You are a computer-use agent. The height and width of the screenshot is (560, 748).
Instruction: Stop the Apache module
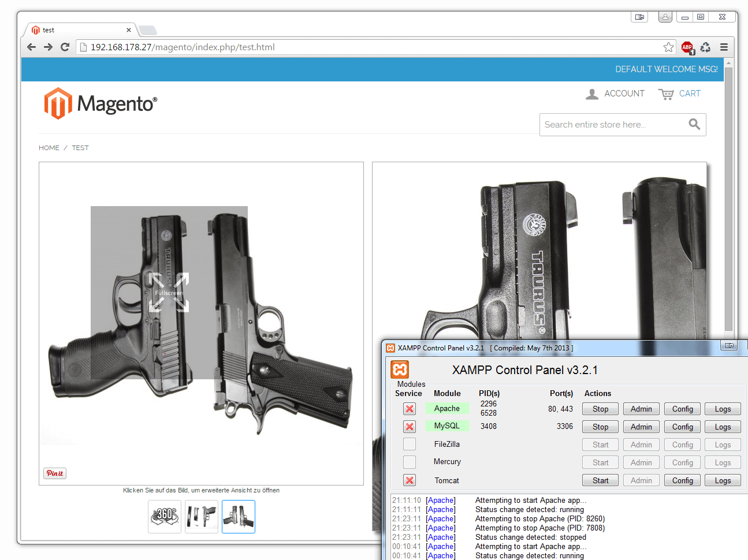[x=600, y=409]
